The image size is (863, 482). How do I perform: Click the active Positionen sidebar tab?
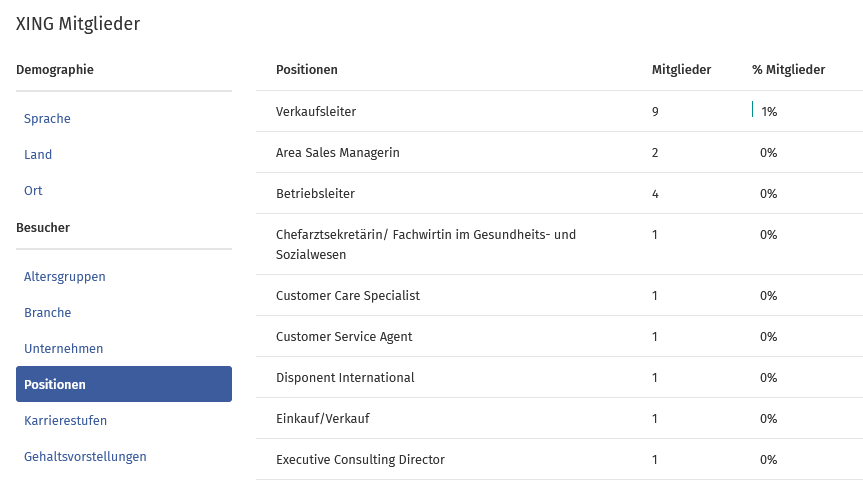[124, 384]
